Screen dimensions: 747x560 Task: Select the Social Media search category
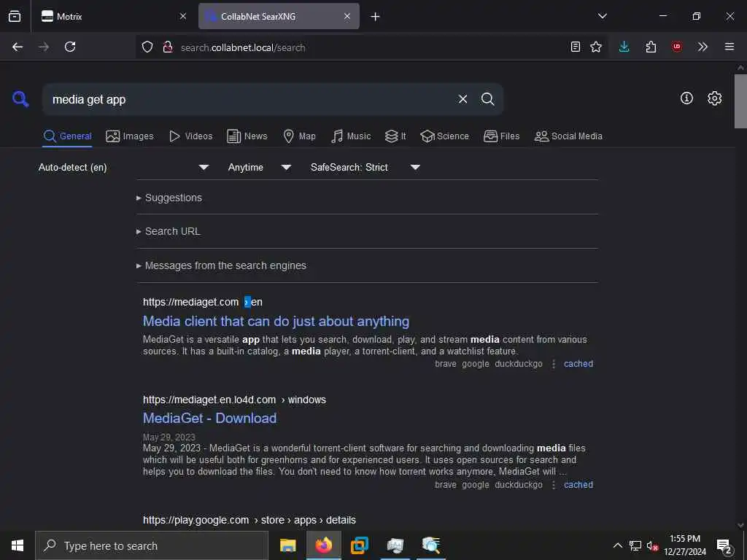coord(568,136)
